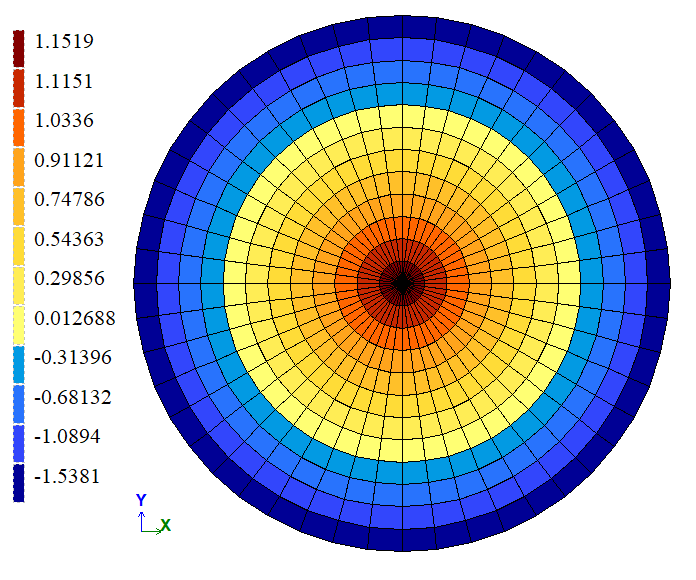Click the minimum value label -1.5381
This screenshot has height=580, width=696.
click(66, 476)
